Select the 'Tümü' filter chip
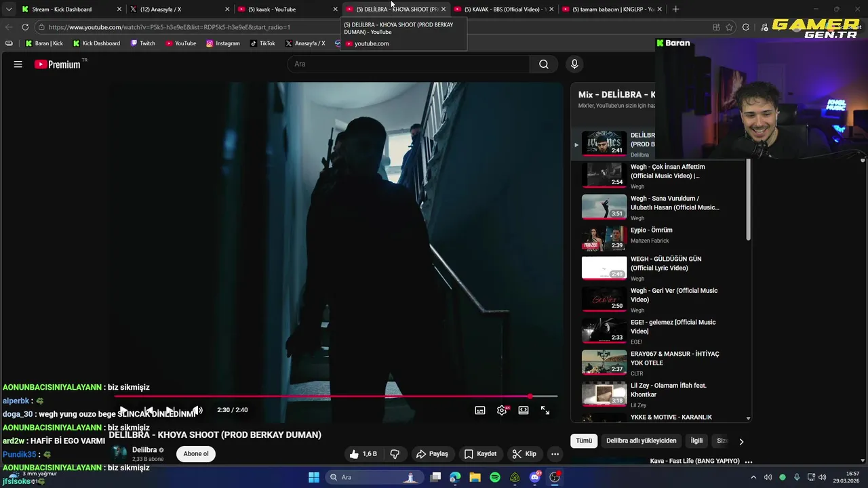 coord(584,441)
